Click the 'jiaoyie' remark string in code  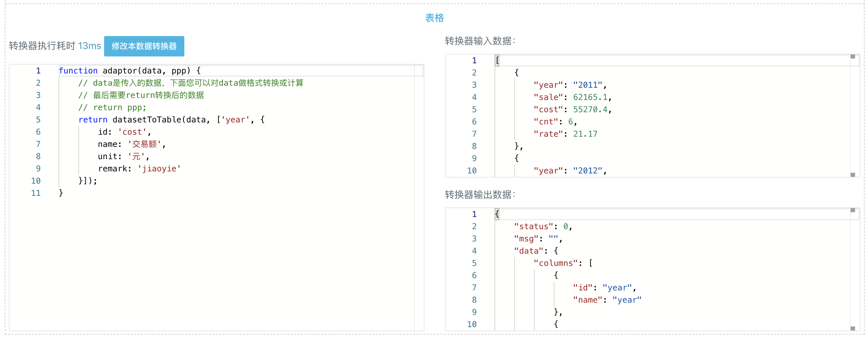coord(159,169)
